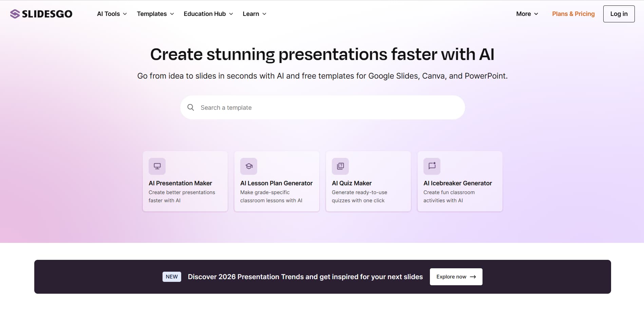Click the arrow icon in Explore now
This screenshot has width=644, height=312.
pyautogui.click(x=473, y=277)
